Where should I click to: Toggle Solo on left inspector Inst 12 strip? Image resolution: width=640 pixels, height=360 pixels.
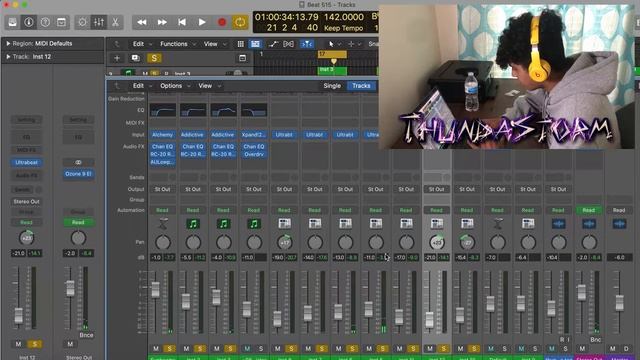(35, 344)
